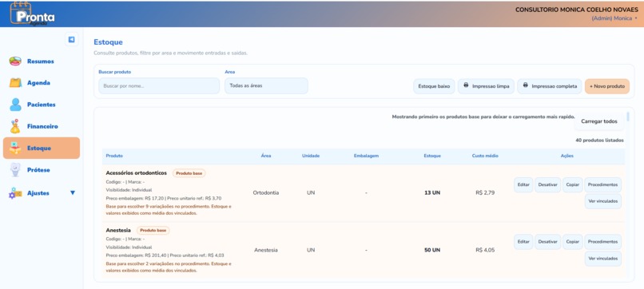
Task: Open Procedimentos for Acessórios ortodonticos
Action: (602, 184)
